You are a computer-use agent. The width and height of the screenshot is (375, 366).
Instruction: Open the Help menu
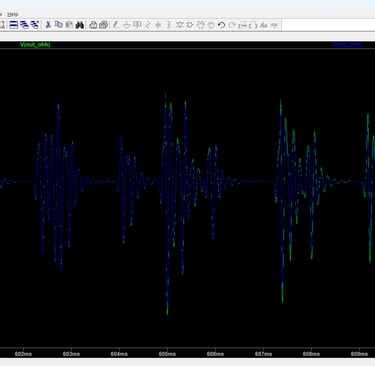[13, 14]
